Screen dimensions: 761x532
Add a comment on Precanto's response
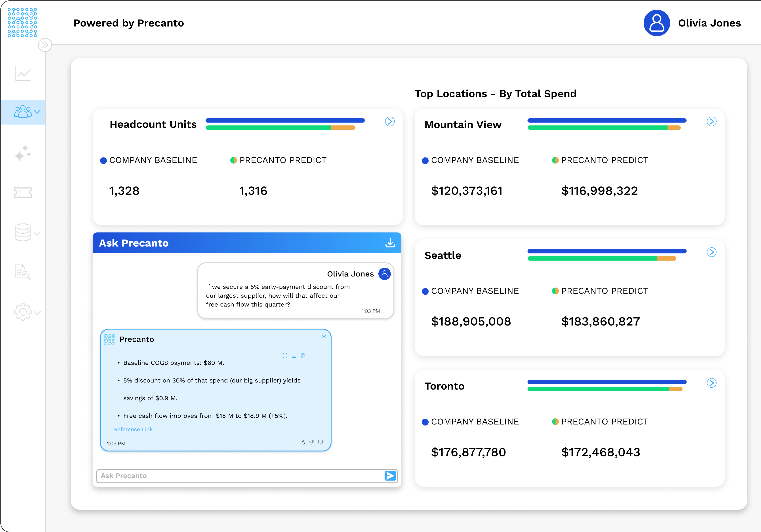[320, 442]
